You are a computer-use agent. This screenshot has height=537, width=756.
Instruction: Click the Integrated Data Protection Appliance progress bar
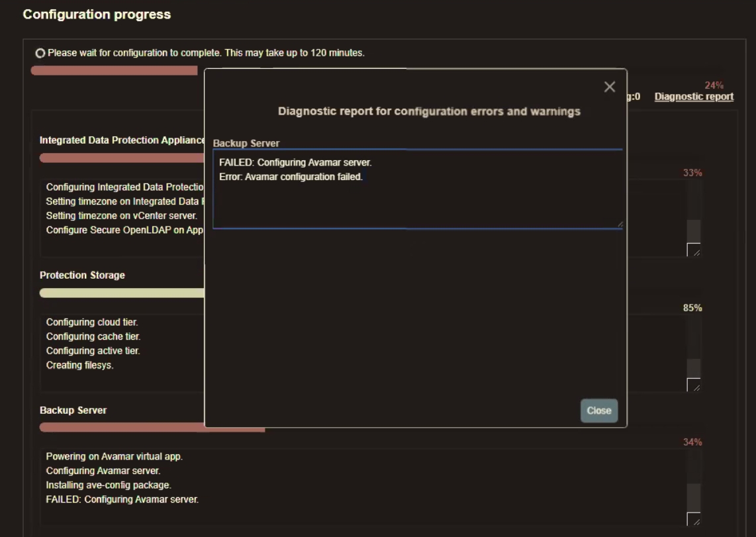pyautogui.click(x=122, y=158)
